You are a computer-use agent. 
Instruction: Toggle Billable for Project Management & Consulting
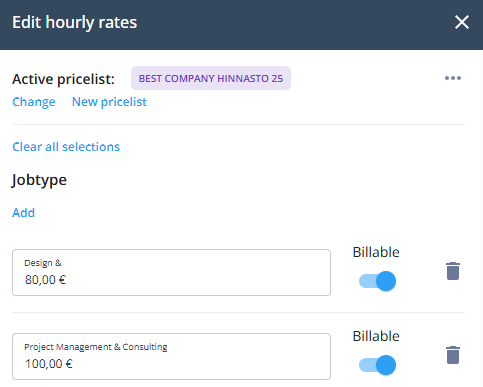pos(377,365)
